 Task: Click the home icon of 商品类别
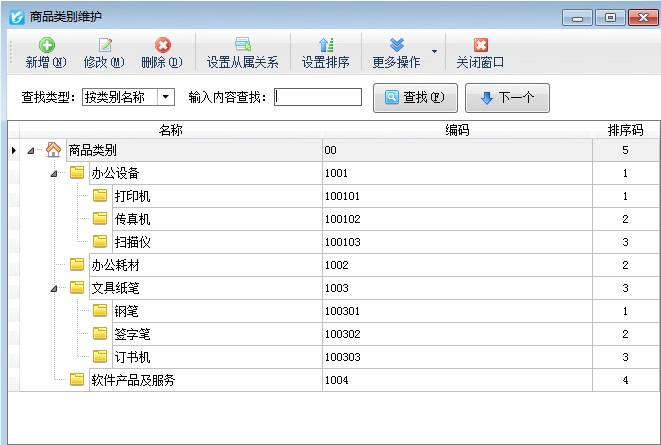click(x=54, y=150)
